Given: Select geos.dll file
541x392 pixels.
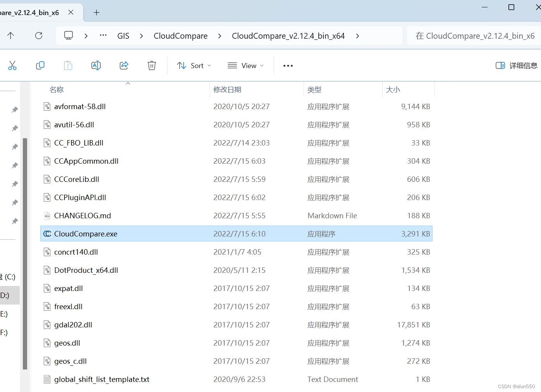Looking at the screenshot, I should tap(236, 343).
